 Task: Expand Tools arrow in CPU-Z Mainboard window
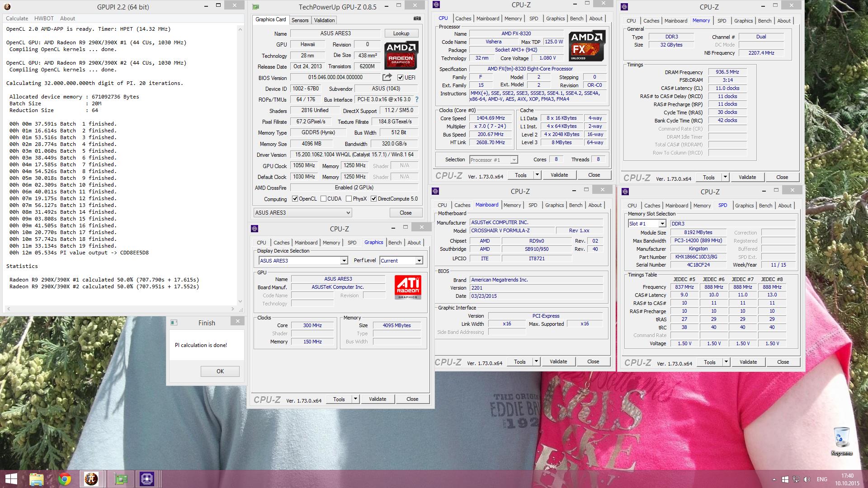[x=536, y=361]
